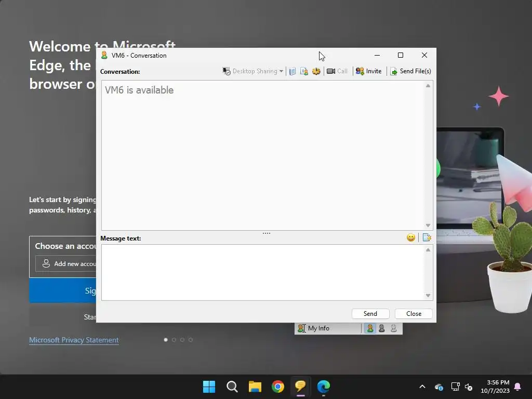Start a video Call from toolbar
The image size is (532, 399).
tap(337, 71)
